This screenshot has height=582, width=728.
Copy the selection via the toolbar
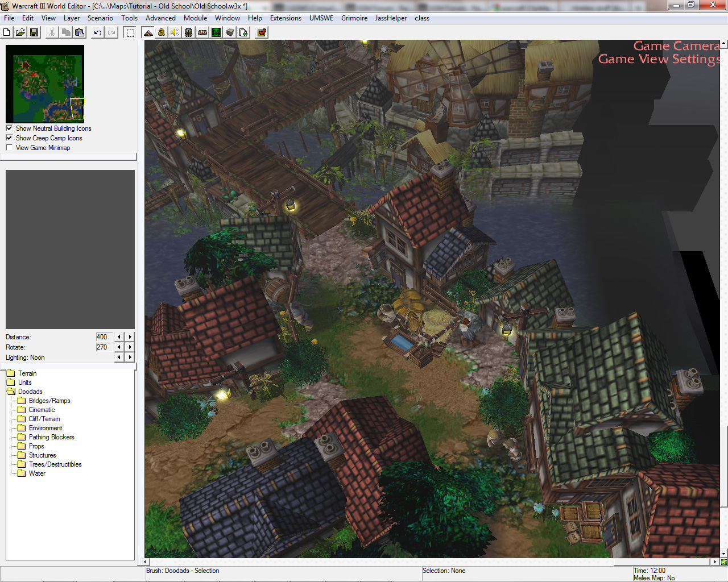66,32
